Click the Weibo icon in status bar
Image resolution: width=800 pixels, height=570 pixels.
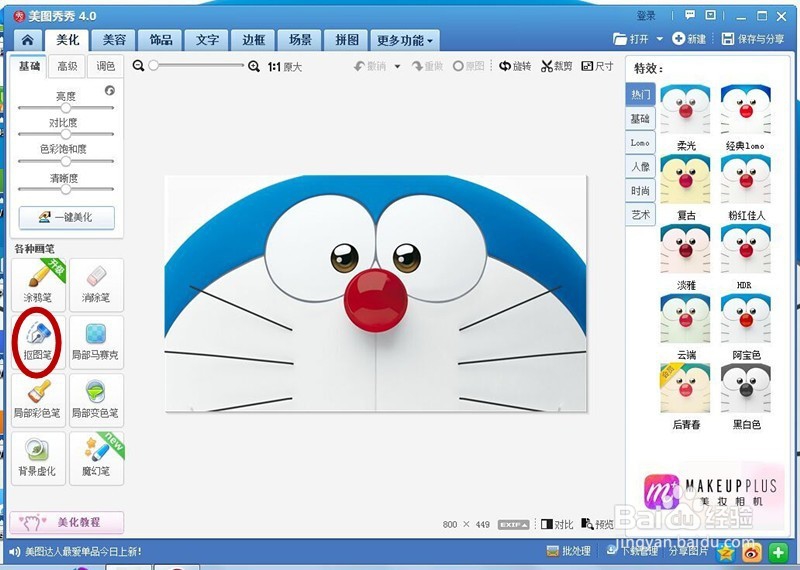(x=752, y=552)
